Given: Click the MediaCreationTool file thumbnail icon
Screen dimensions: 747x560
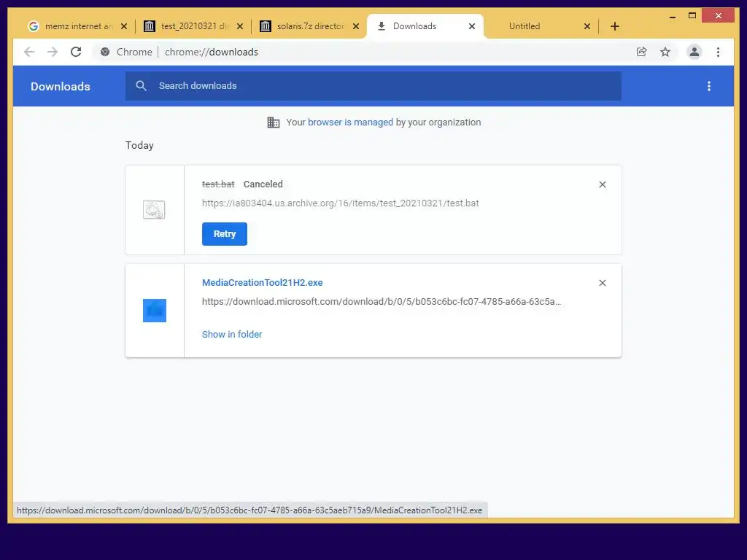Looking at the screenshot, I should click(155, 311).
